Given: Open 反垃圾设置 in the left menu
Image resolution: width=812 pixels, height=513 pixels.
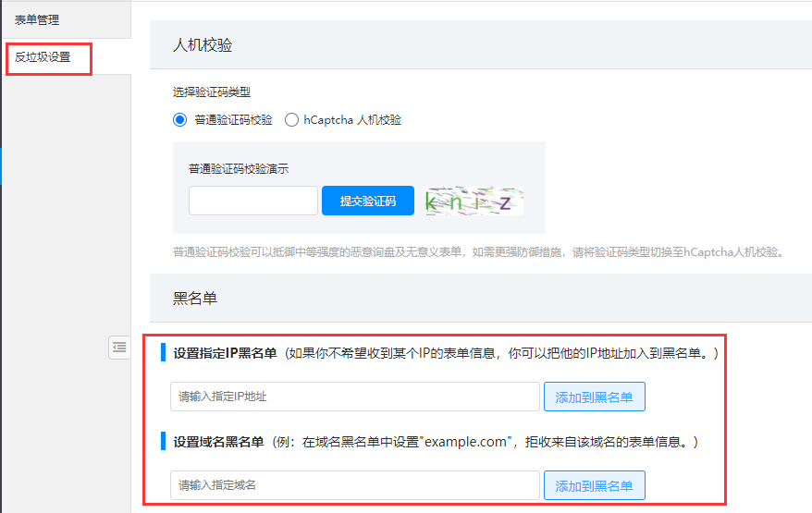Looking at the screenshot, I should [x=43, y=57].
